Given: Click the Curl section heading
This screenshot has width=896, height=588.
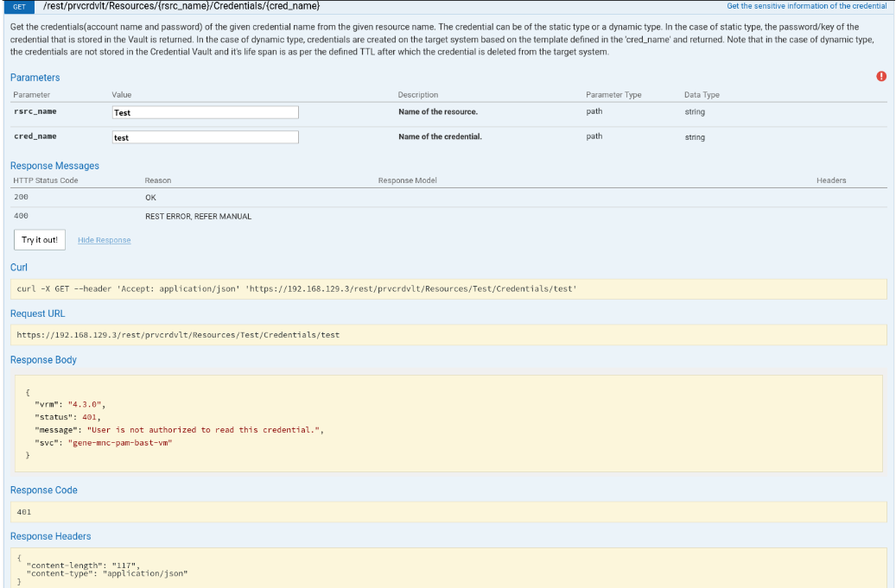Looking at the screenshot, I should (x=19, y=267).
